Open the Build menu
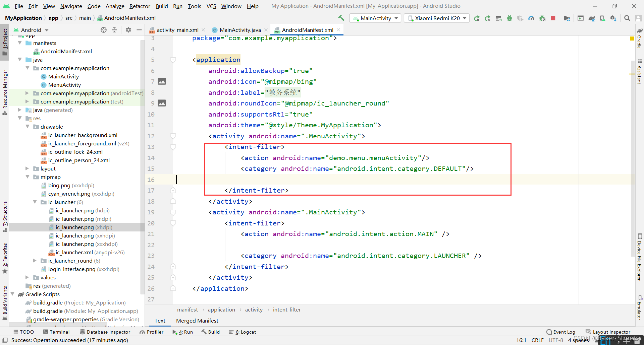This screenshot has width=644, height=345. click(x=162, y=6)
